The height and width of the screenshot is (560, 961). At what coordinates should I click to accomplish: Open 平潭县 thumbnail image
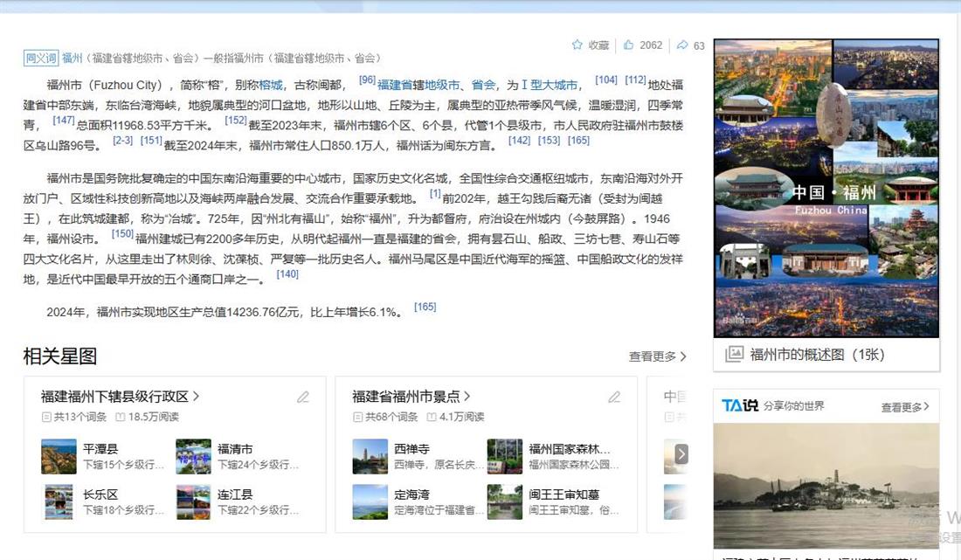pos(59,456)
